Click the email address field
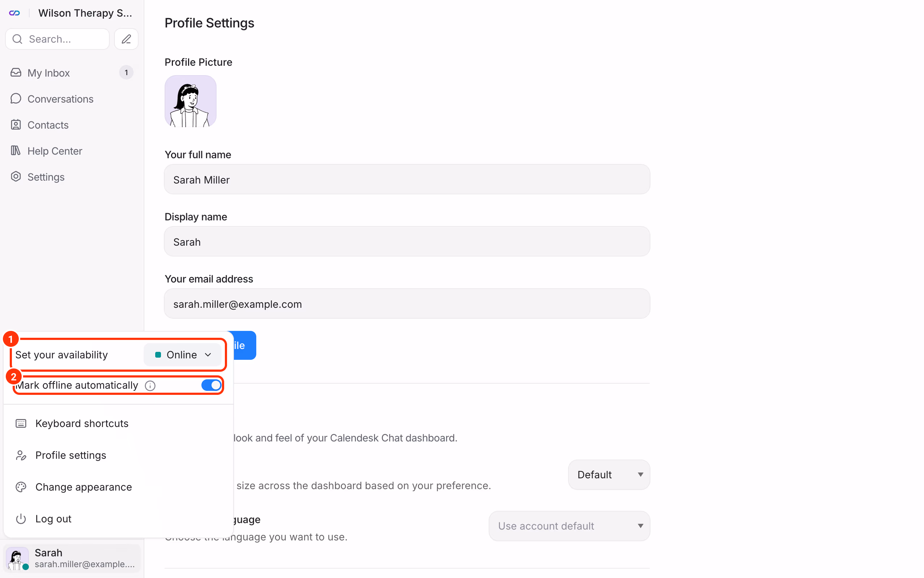This screenshot has width=924, height=578. (x=407, y=303)
